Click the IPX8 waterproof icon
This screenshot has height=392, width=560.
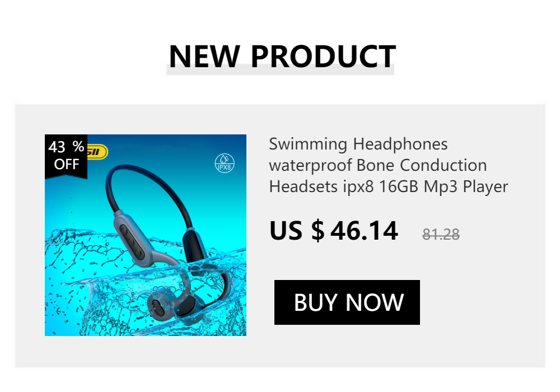[x=225, y=163]
